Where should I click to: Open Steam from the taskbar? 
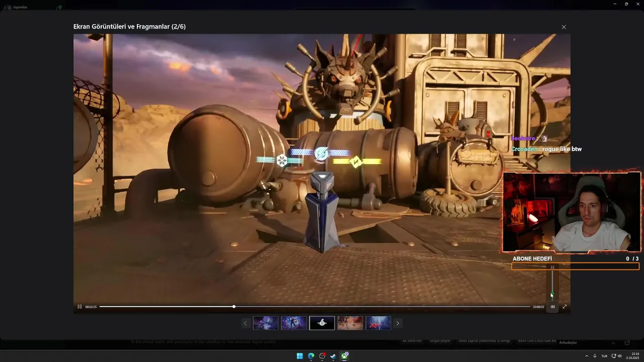(x=333, y=356)
